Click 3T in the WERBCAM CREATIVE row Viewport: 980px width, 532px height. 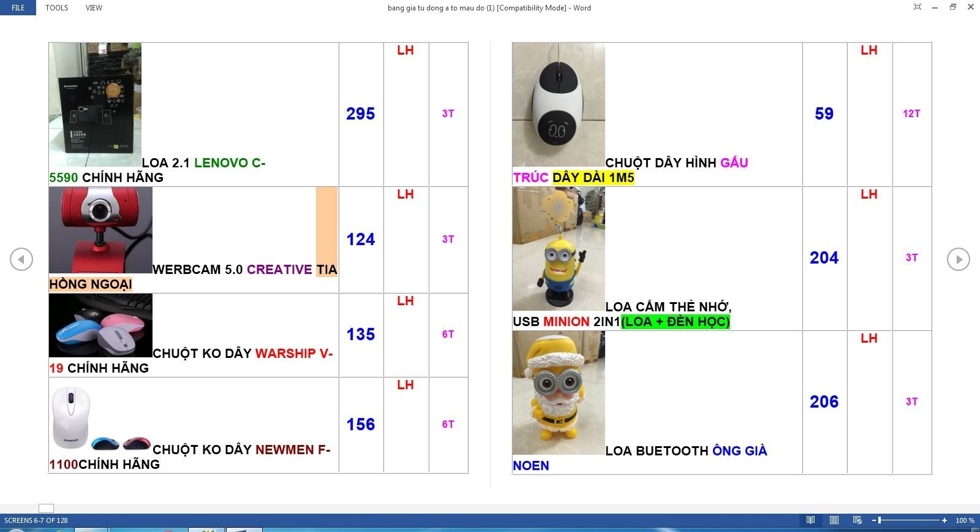click(x=448, y=240)
